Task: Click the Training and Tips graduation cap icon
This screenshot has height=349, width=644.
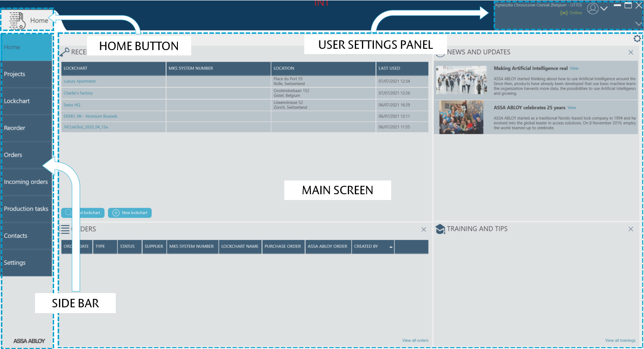Action: 440,229
